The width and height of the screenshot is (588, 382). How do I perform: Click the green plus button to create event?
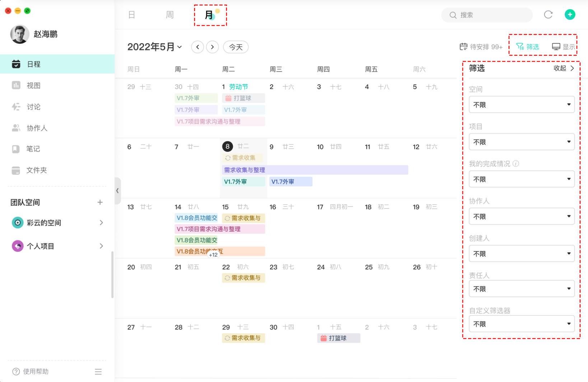click(x=570, y=15)
